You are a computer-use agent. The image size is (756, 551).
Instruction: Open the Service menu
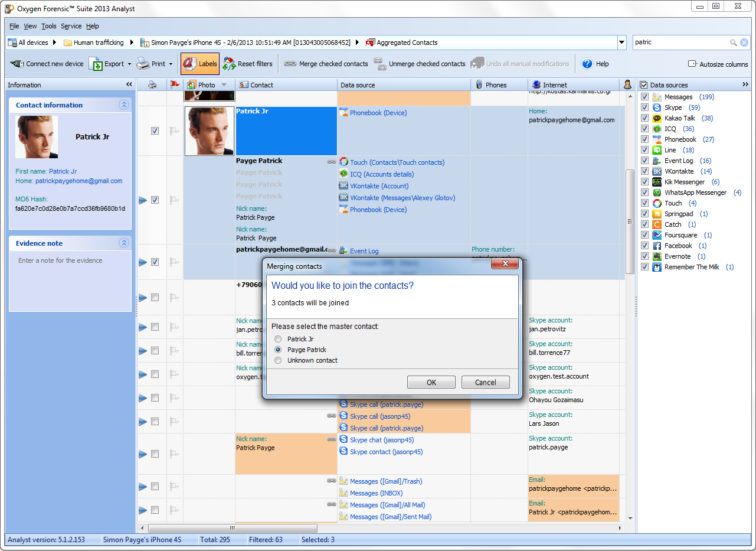71,26
